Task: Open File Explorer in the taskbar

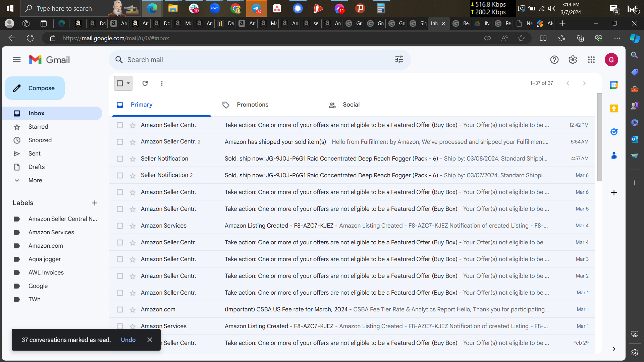Action: tap(173, 8)
